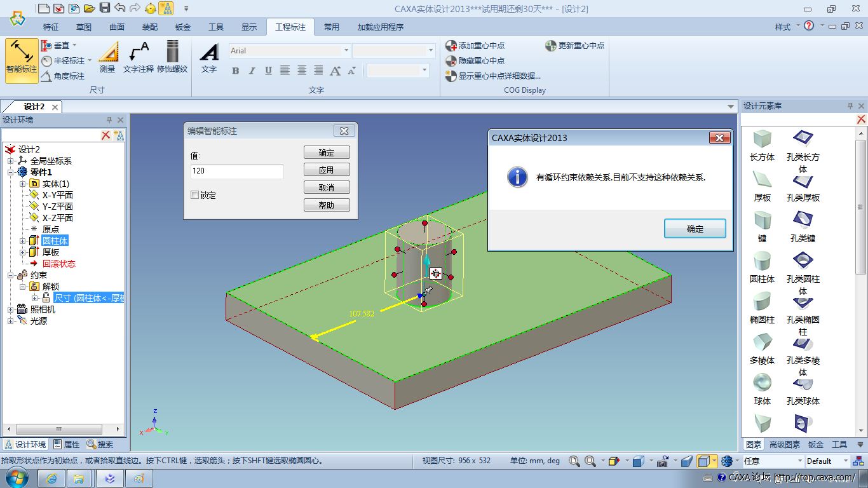Open the 草图 ribbon tab
Viewport: 868px width, 488px height.
click(x=84, y=27)
